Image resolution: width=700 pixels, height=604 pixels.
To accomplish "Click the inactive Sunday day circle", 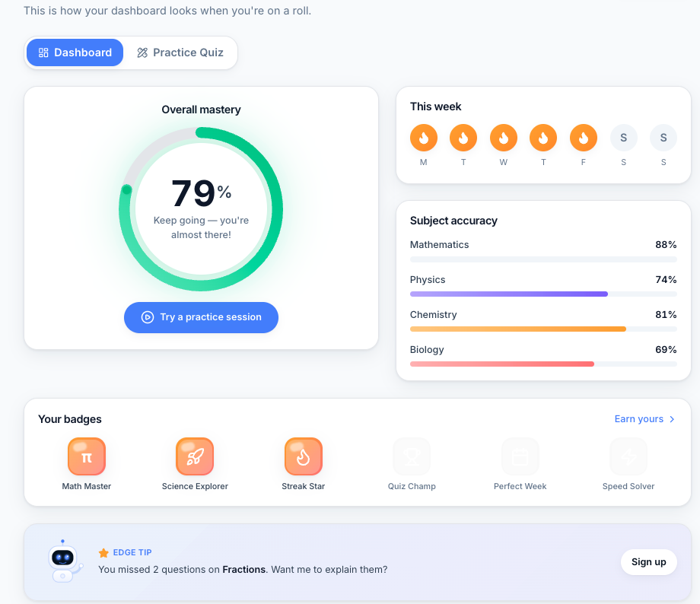I will (x=663, y=138).
